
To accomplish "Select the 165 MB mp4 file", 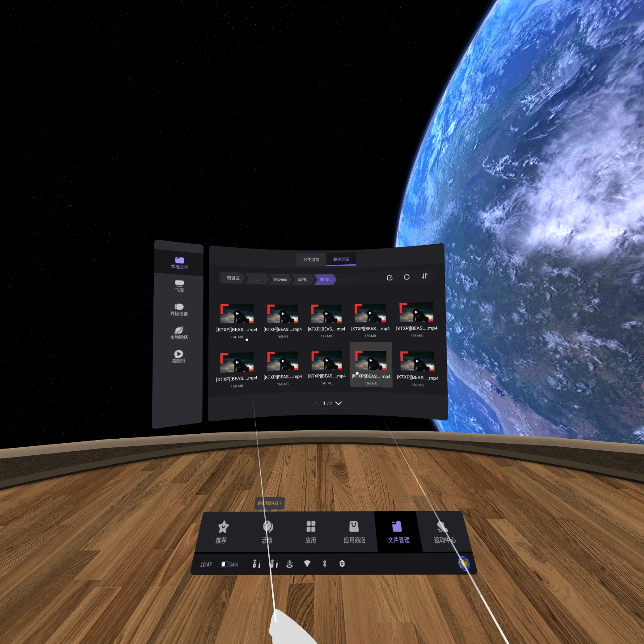I will pyautogui.click(x=283, y=369).
